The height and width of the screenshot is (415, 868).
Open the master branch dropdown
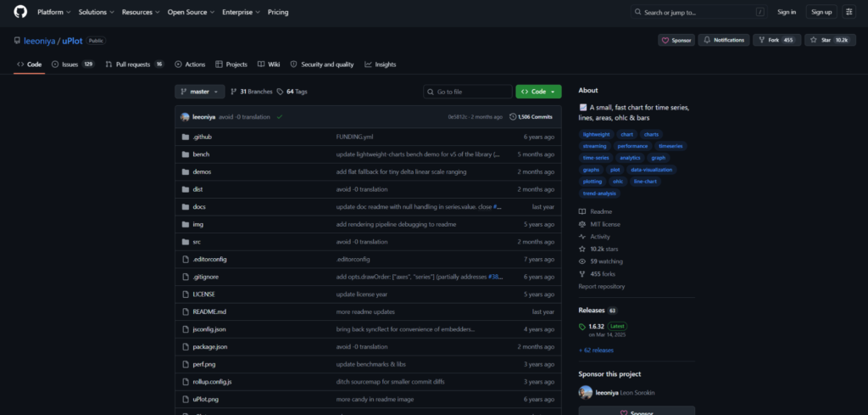pyautogui.click(x=200, y=92)
